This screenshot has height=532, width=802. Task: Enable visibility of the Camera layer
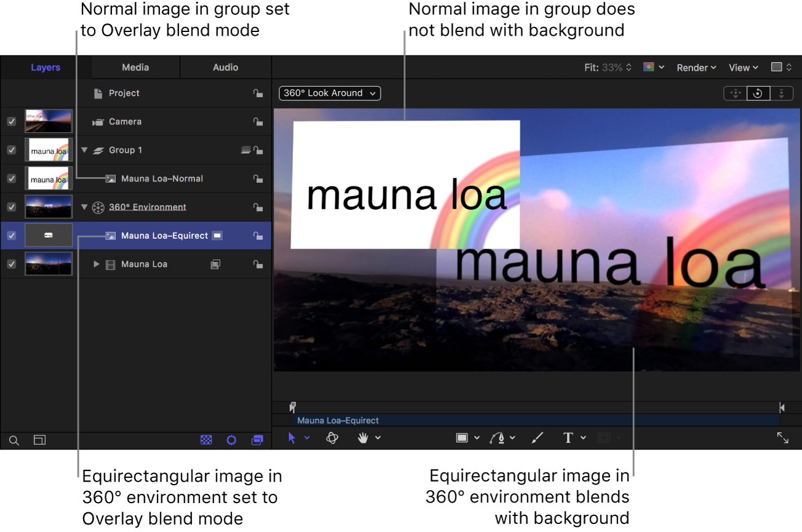11,121
